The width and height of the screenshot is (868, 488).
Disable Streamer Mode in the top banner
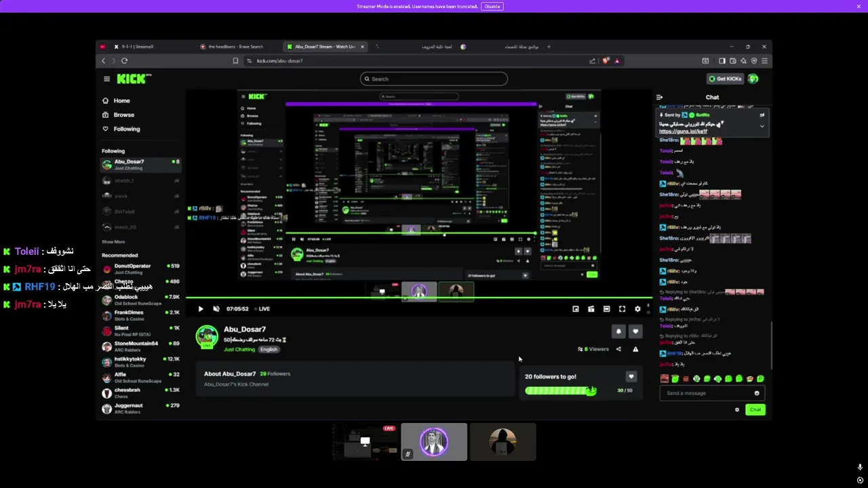point(492,6)
